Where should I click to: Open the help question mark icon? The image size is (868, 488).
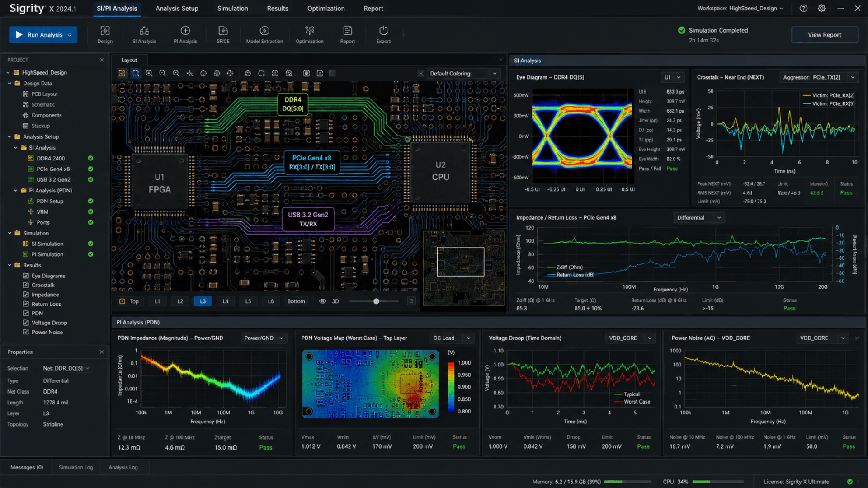[x=803, y=9]
